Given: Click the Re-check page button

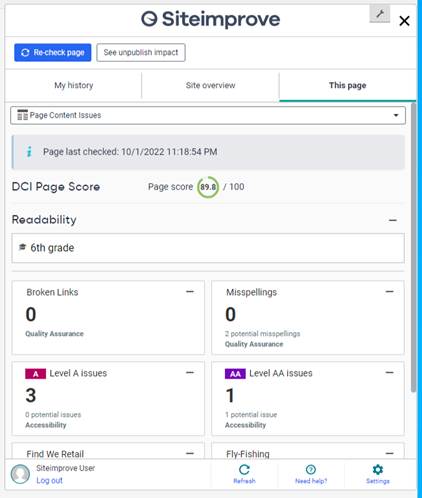Looking at the screenshot, I should (52, 52).
